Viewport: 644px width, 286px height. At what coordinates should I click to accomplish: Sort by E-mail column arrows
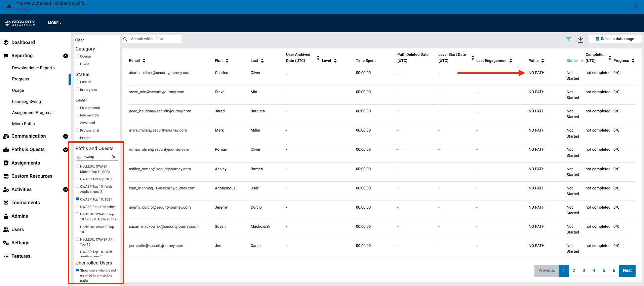tap(144, 61)
